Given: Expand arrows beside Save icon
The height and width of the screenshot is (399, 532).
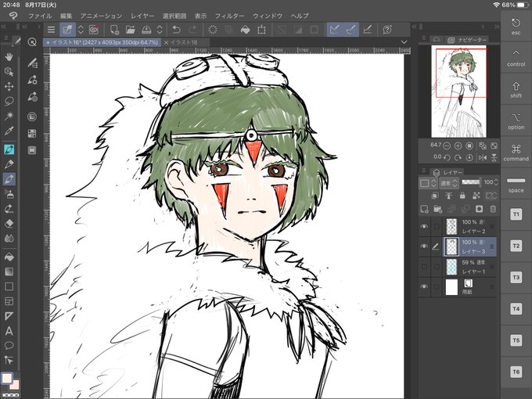Looking at the screenshot, I should [x=160, y=30].
